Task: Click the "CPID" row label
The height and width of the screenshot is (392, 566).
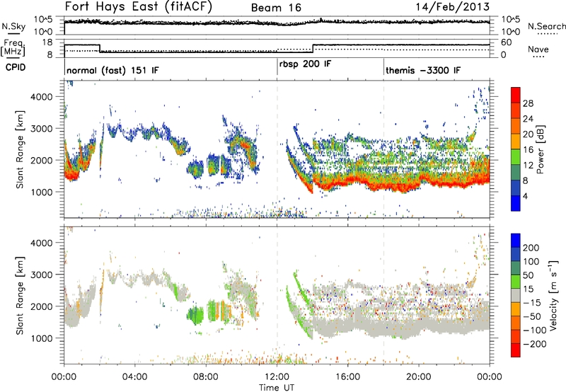Action: click(x=16, y=67)
